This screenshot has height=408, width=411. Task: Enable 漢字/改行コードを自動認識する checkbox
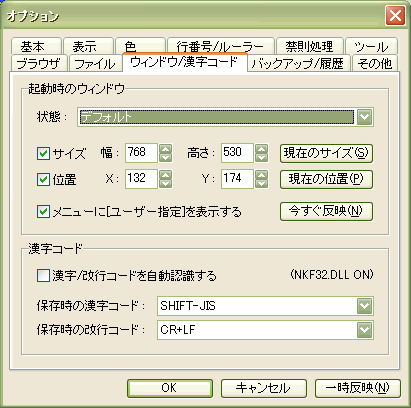point(43,276)
